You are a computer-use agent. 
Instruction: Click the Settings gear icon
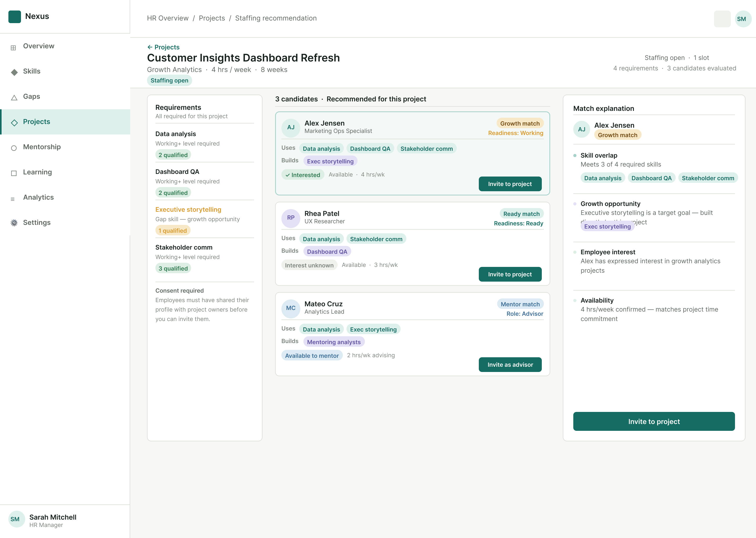click(14, 223)
